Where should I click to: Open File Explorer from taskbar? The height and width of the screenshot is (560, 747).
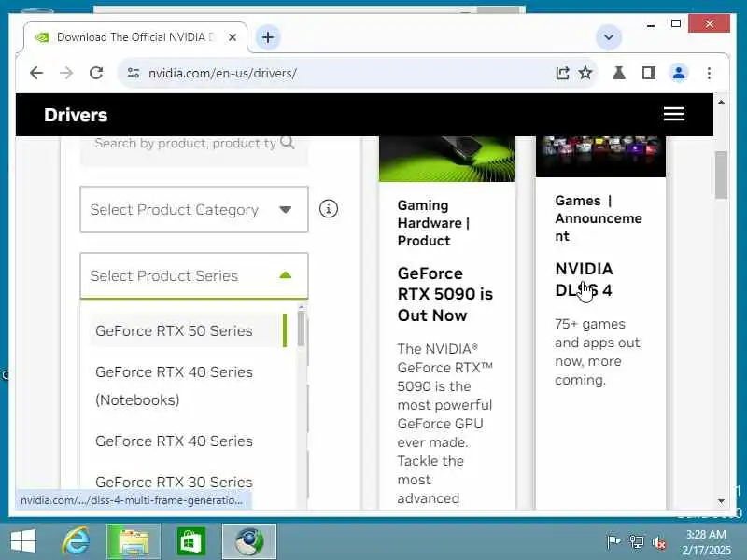(134, 541)
